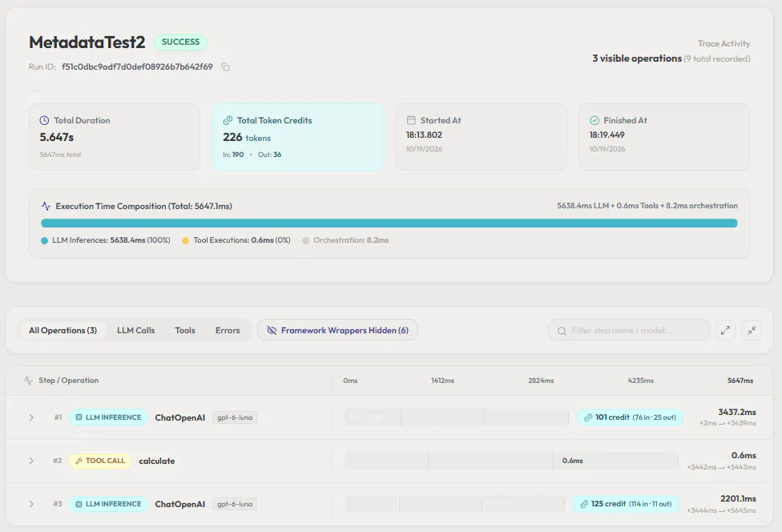Viewport: 782px width, 532px height.
Task: Click the Execution Time Composition pulse icon
Action: [x=46, y=206]
